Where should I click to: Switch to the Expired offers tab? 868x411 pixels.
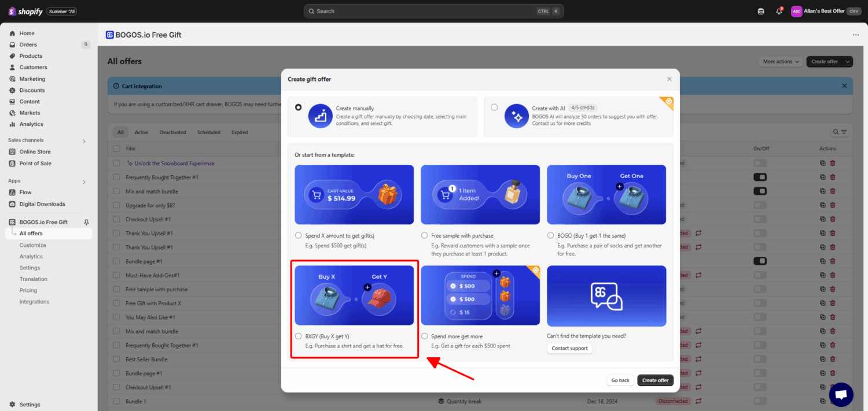240,132
